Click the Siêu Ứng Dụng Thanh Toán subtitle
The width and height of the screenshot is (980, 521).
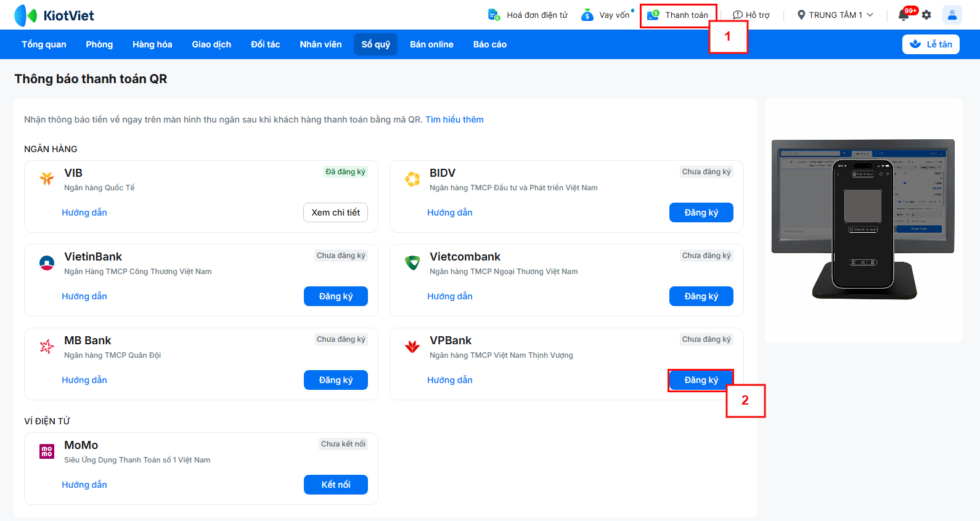pos(137,460)
